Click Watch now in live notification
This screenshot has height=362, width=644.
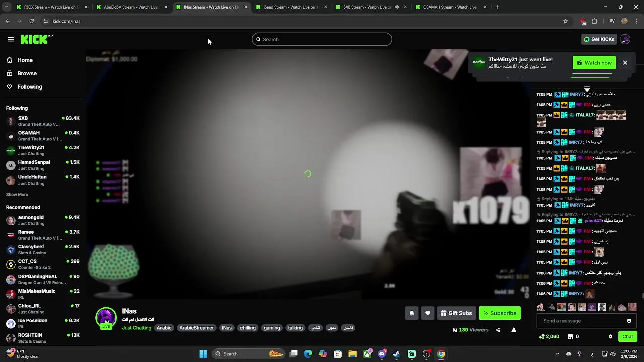click(x=594, y=63)
